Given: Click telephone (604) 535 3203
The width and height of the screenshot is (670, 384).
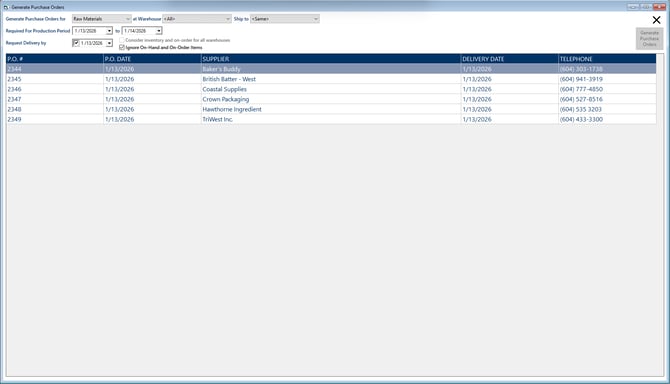Looking at the screenshot, I should [x=607, y=109].
